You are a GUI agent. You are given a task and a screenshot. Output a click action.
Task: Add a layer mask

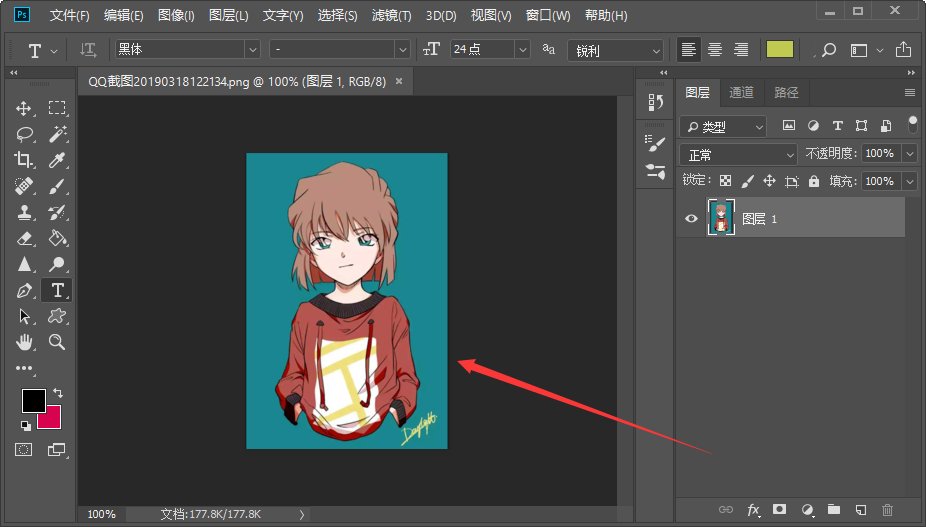tap(780, 509)
